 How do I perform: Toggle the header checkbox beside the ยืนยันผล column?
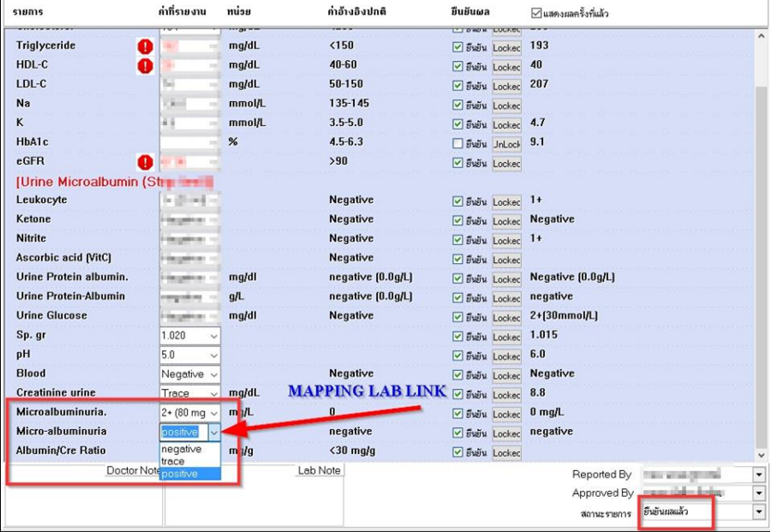click(537, 13)
